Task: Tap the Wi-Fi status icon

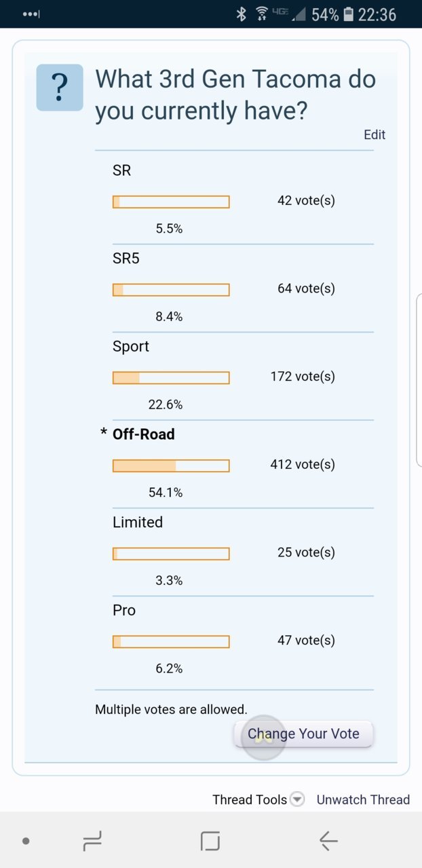Action: [x=261, y=14]
